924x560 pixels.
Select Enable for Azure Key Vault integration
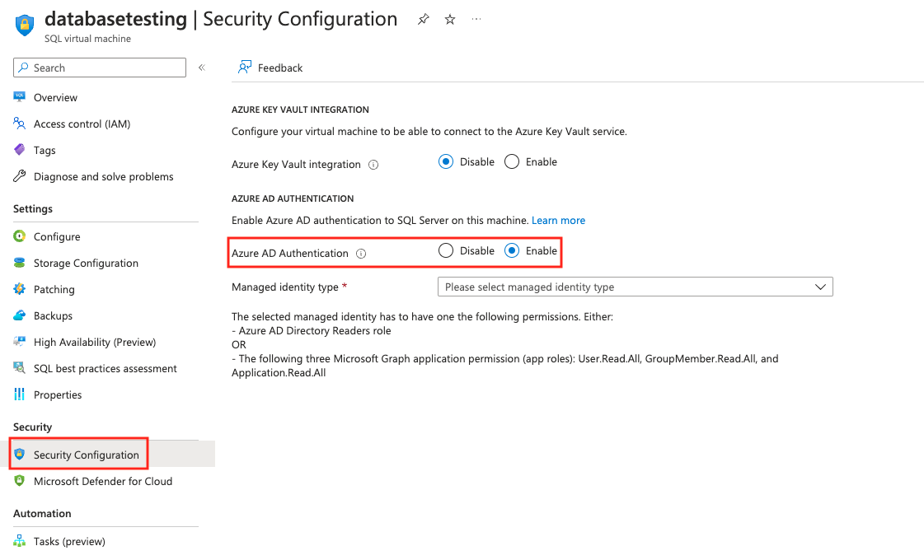click(x=512, y=162)
